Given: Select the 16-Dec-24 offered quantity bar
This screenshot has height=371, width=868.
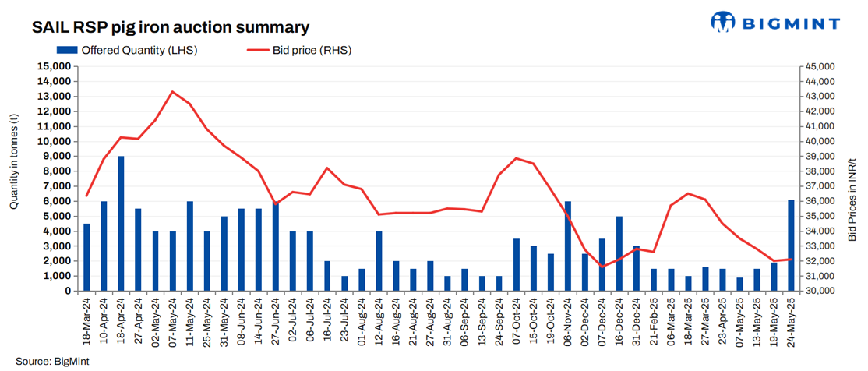Looking at the screenshot, I should (619, 253).
